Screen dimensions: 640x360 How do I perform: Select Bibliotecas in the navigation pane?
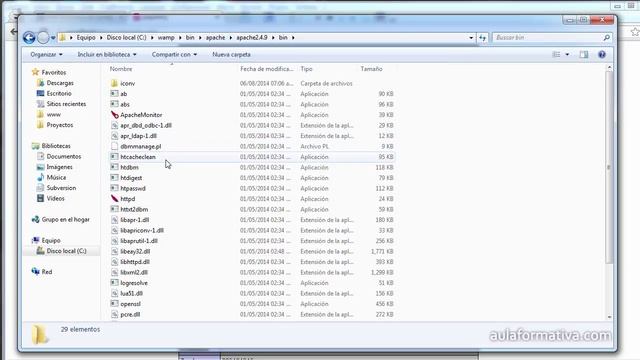[x=56, y=146]
